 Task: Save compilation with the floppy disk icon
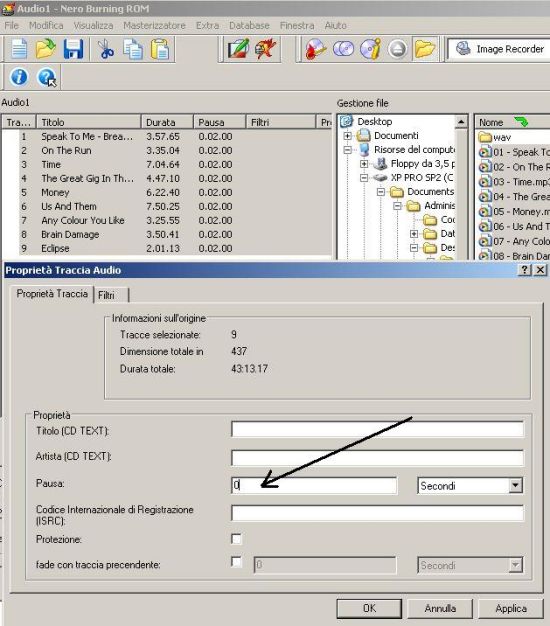pyautogui.click(x=73, y=49)
